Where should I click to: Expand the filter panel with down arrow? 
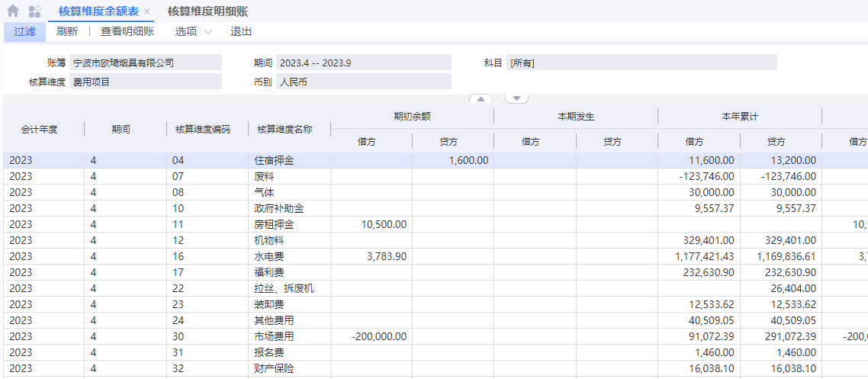(516, 98)
